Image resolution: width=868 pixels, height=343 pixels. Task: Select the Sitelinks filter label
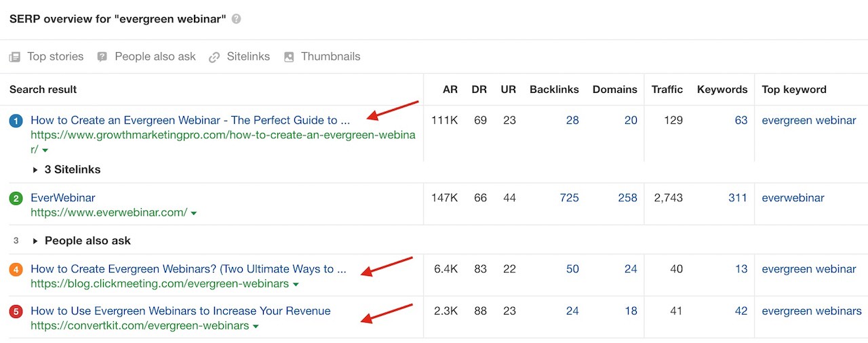tap(248, 57)
